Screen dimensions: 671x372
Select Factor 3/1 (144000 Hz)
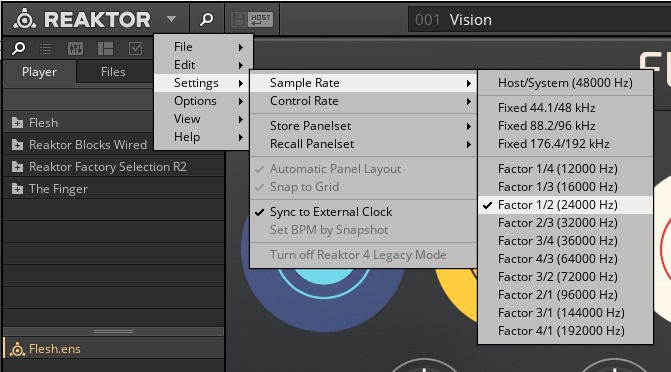click(x=565, y=313)
